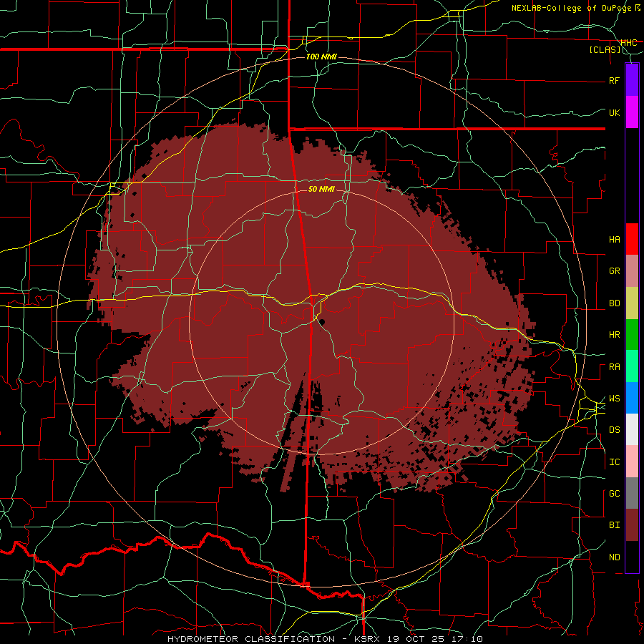Click the ND legend label
The image size is (644, 644).
coord(615,557)
